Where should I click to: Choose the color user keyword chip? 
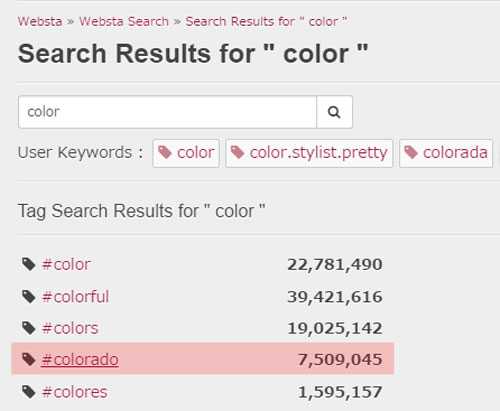pyautogui.click(x=186, y=153)
